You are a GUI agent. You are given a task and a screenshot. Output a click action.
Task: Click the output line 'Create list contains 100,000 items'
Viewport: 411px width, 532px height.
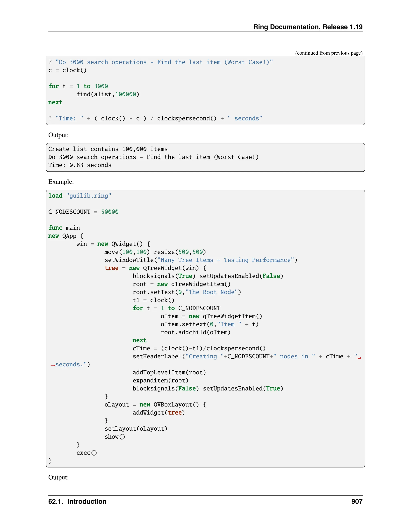coord(108,149)
